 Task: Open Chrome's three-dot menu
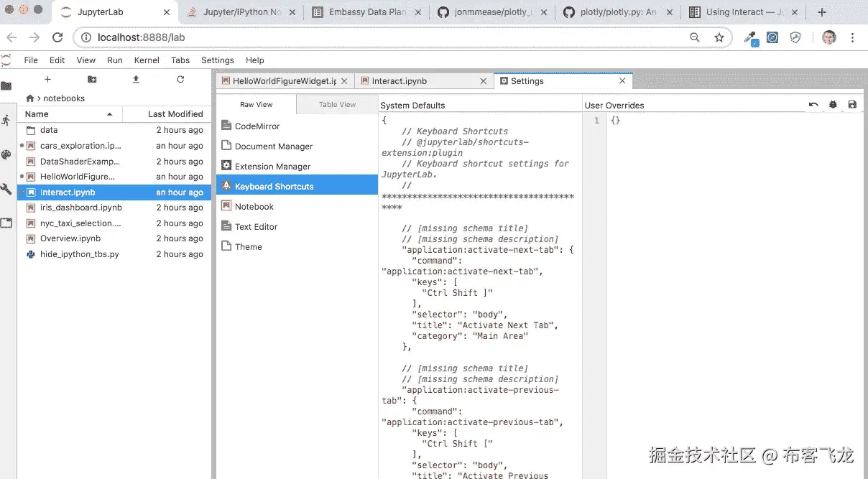[x=853, y=37]
